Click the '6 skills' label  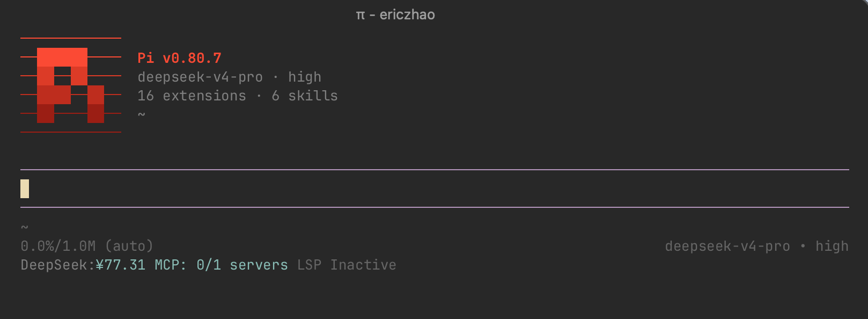305,96
